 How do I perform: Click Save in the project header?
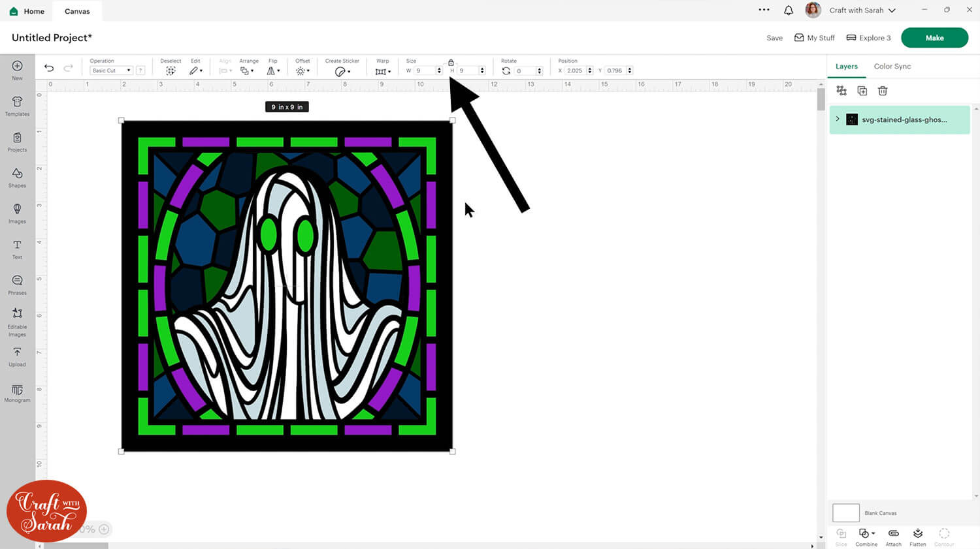[x=774, y=38]
